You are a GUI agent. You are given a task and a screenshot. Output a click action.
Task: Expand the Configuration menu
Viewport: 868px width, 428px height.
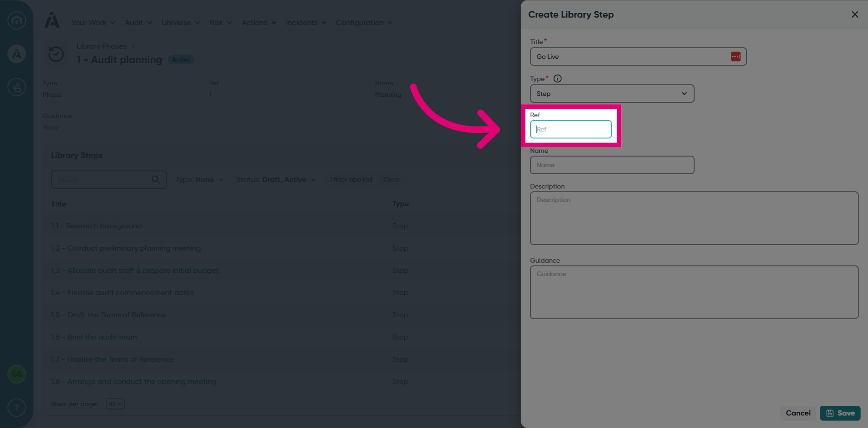coord(364,23)
